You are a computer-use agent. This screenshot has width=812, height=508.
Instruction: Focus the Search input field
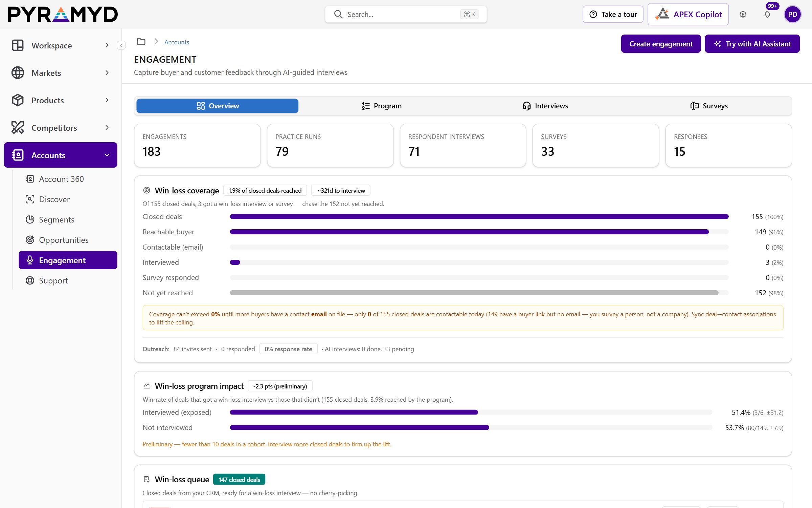406,14
